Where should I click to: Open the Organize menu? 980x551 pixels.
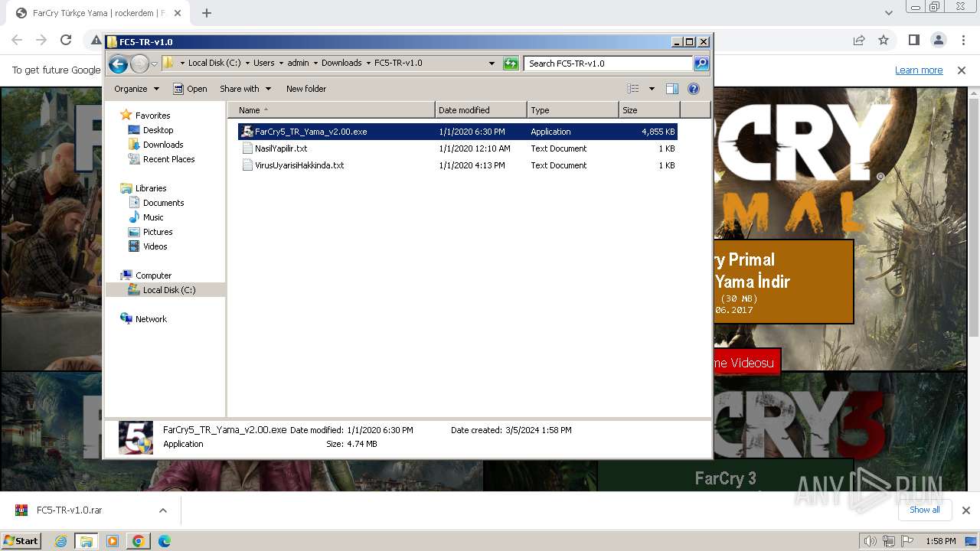136,89
